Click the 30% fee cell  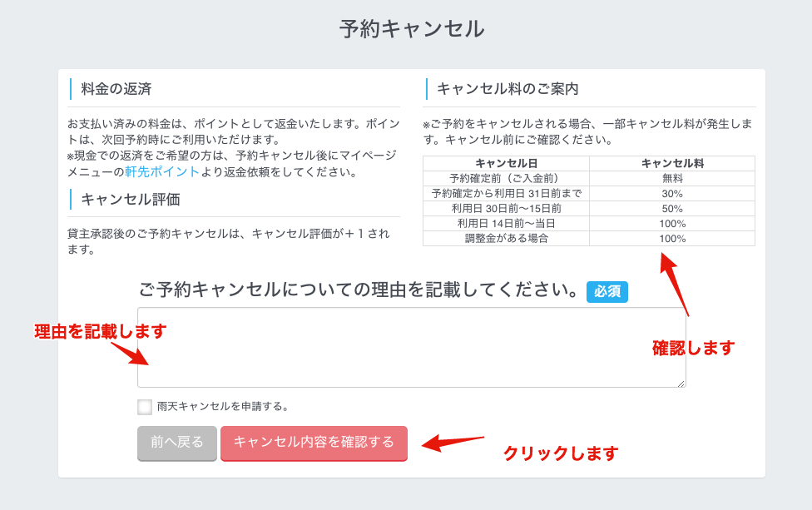pyautogui.click(x=672, y=194)
